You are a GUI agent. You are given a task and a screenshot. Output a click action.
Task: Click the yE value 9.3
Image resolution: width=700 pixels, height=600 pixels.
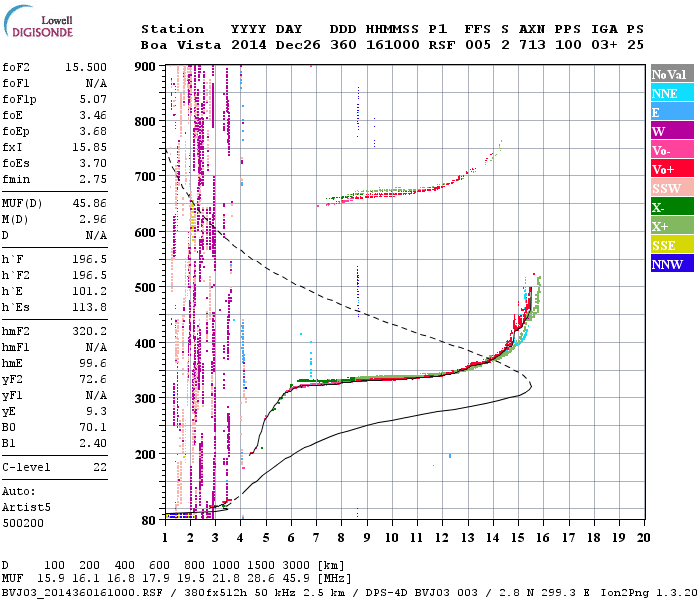point(96,412)
